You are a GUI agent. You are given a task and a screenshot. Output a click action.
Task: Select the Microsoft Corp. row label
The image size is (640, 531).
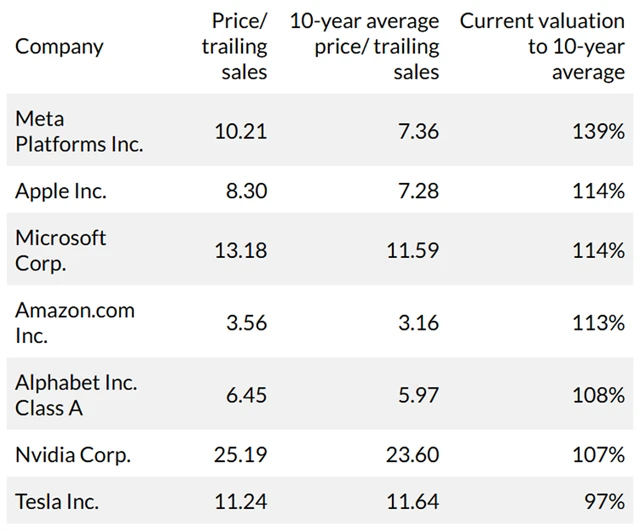[60, 250]
